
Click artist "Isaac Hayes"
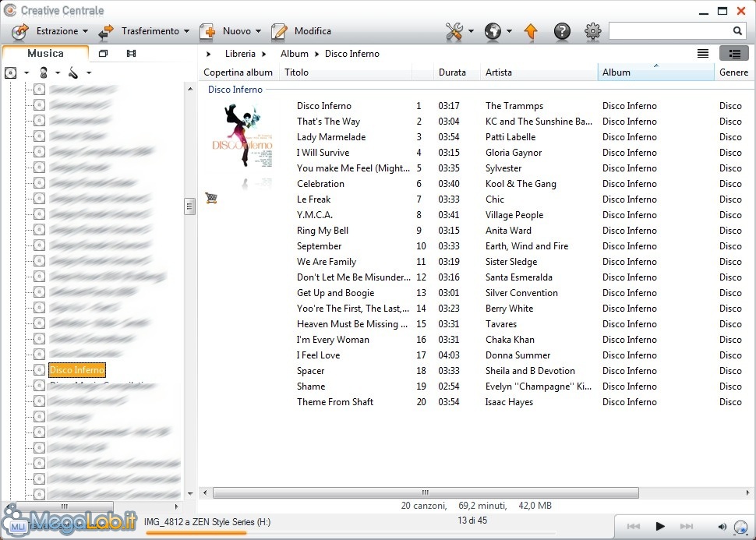(509, 401)
